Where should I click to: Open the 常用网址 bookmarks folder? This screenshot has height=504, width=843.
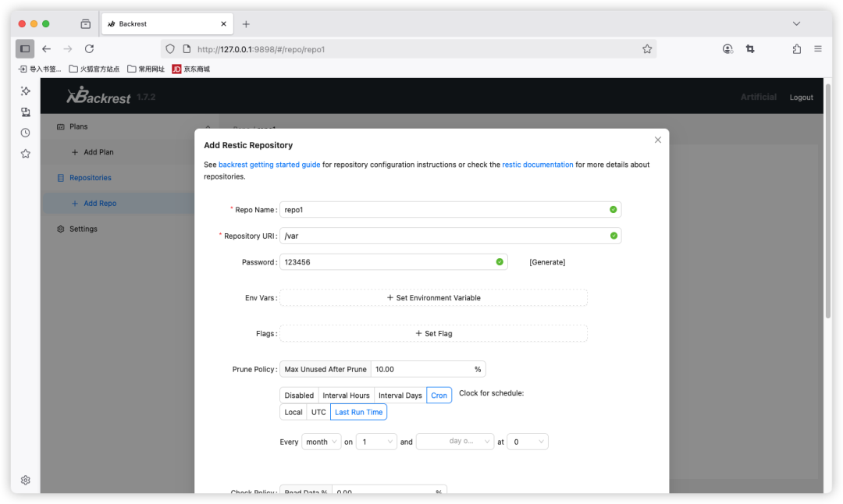146,69
